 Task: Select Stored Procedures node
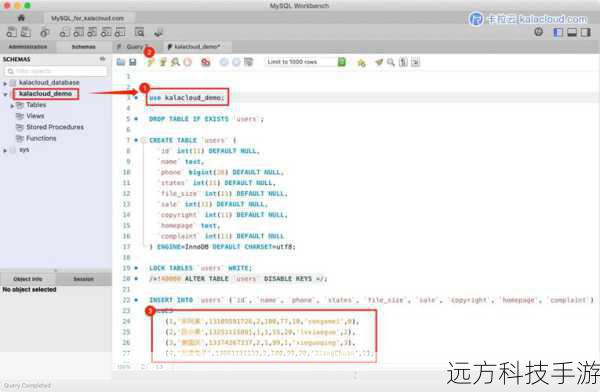[55, 127]
